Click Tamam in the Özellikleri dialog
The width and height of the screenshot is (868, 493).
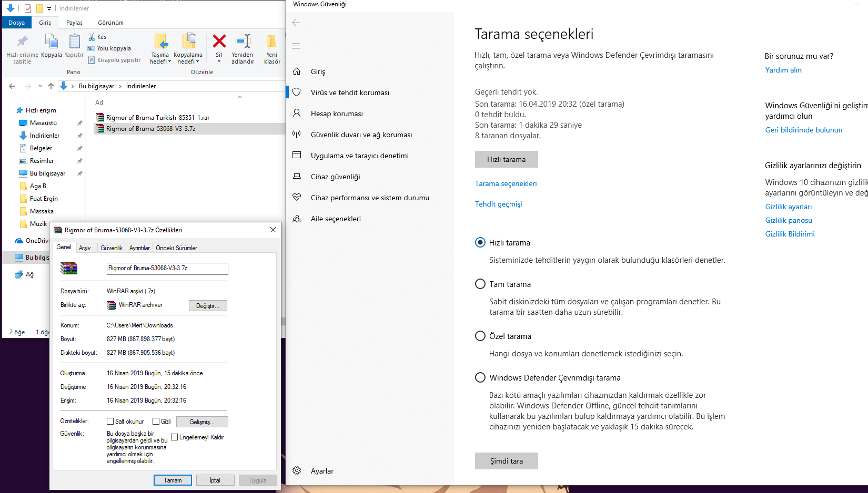pos(173,480)
